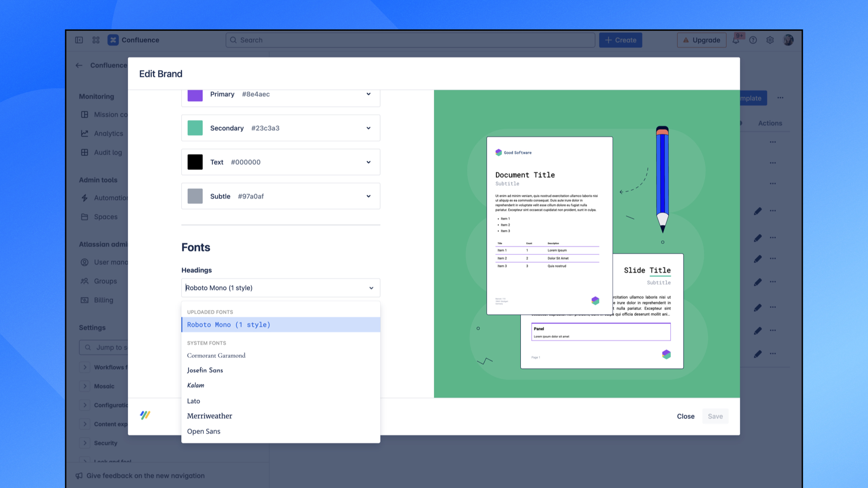Open the app switcher grid icon
Screen dimensions: 868x488
pyautogui.click(x=96, y=40)
